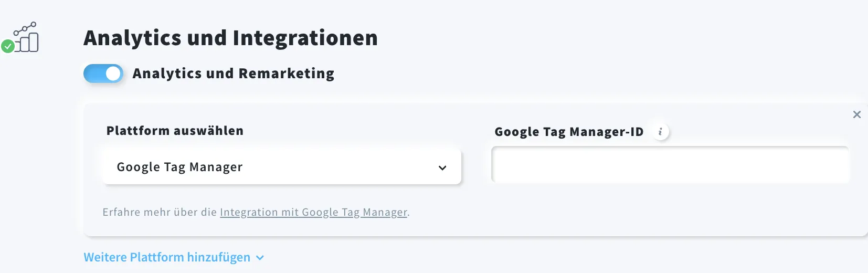
Task: Click the blue track of the Remarketing switch
Action: (94, 73)
